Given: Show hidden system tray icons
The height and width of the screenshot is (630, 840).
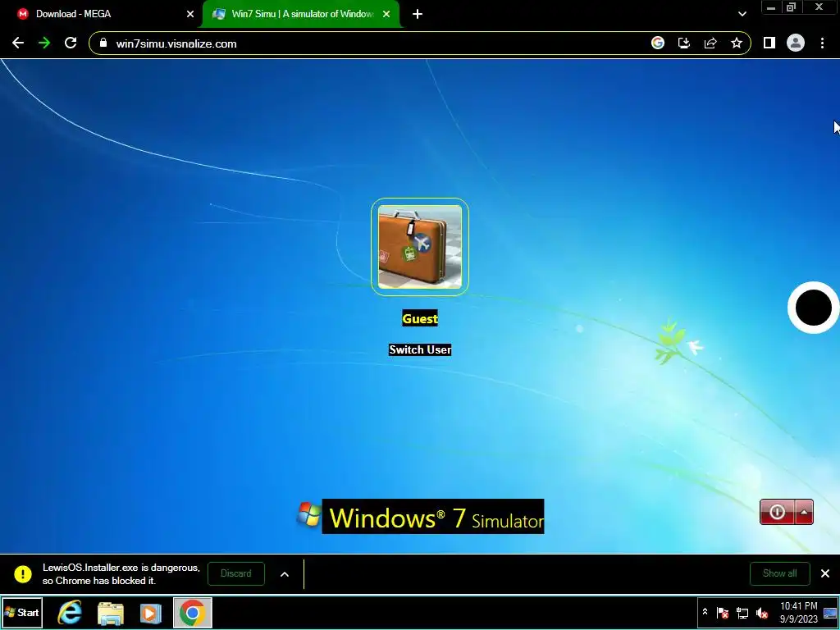Looking at the screenshot, I should click(x=705, y=612).
